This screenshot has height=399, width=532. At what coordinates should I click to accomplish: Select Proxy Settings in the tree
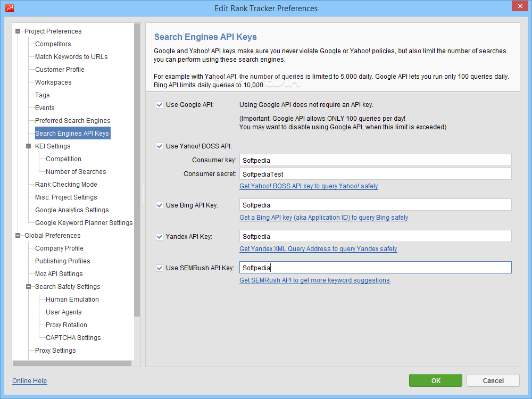55,351
